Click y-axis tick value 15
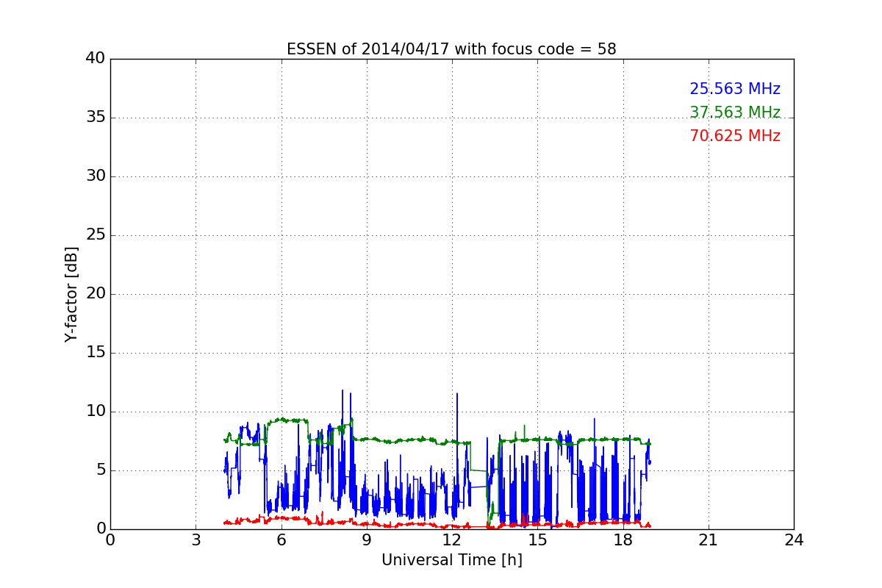 (x=96, y=353)
